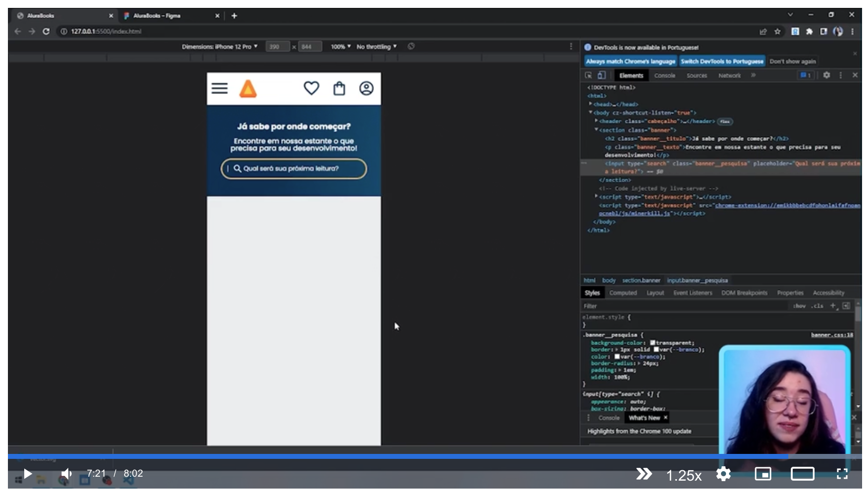Show more DevTools tabs
The image size is (868, 495).
pyautogui.click(x=753, y=75)
